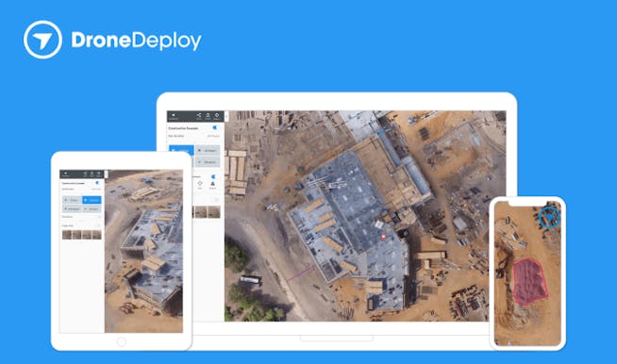
Task: Open the rightmost photo thumbnail on laptop sidebar
Action: click(214, 212)
